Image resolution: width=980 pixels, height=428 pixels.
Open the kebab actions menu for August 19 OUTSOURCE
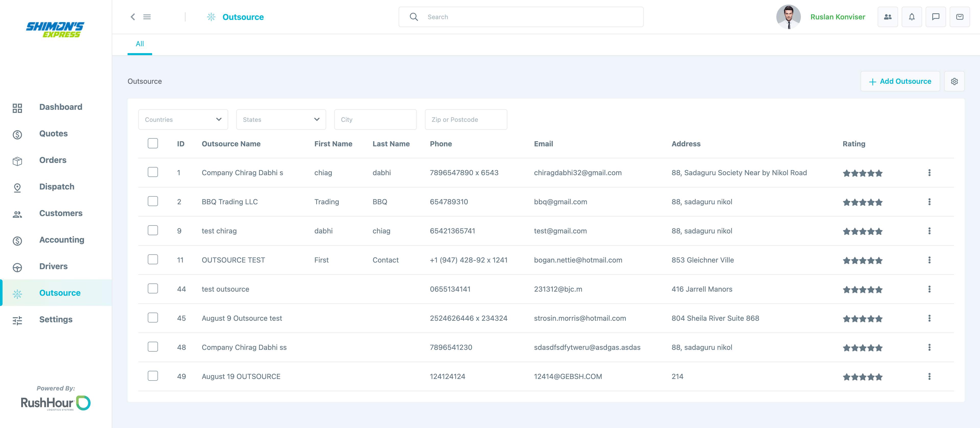[929, 376]
